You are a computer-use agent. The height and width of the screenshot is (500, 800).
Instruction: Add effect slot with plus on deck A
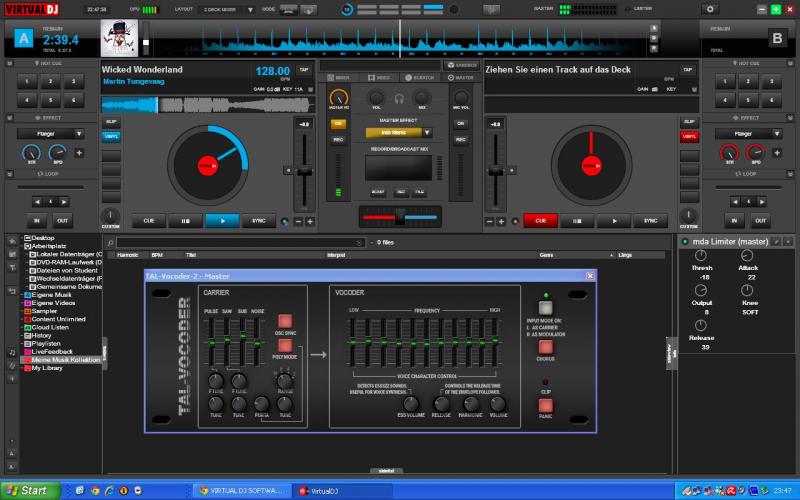pos(79,153)
